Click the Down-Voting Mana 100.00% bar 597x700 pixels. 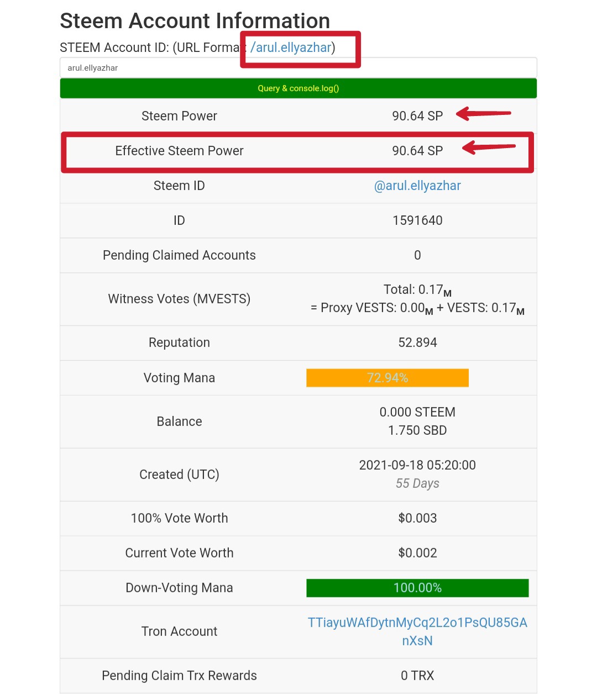click(x=417, y=588)
